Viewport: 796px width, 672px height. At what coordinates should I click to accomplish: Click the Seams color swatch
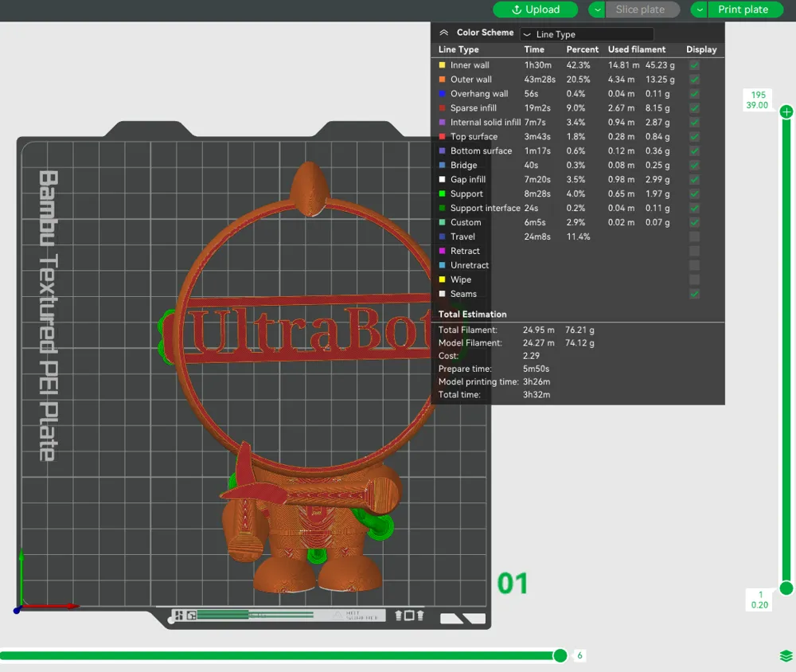coord(442,294)
